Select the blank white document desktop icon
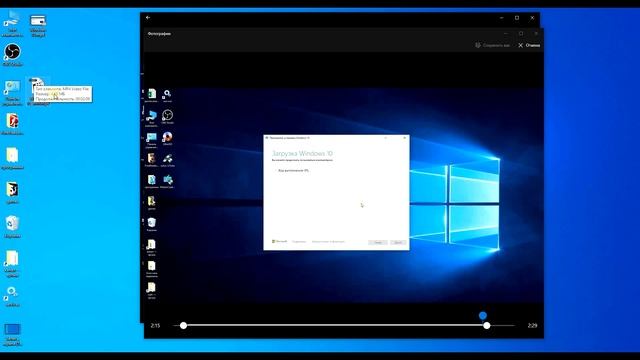Viewport: 640px width, 360px height. pos(12,159)
